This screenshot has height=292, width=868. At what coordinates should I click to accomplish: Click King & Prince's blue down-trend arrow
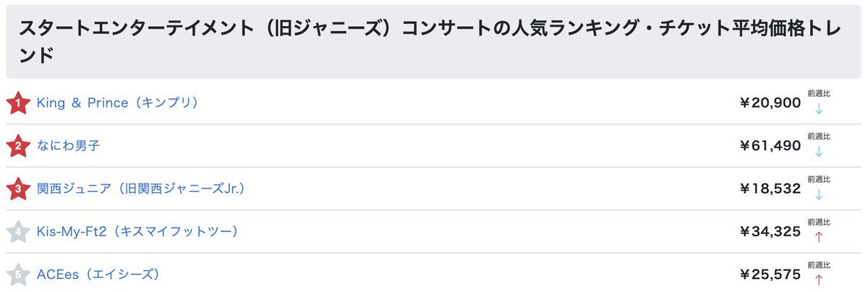(x=819, y=109)
